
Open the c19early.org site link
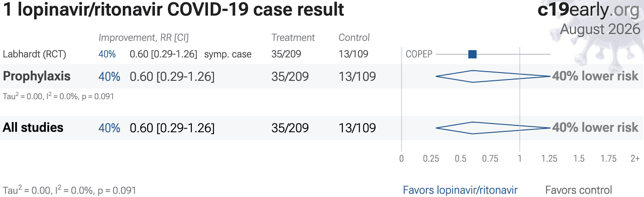click(x=589, y=11)
